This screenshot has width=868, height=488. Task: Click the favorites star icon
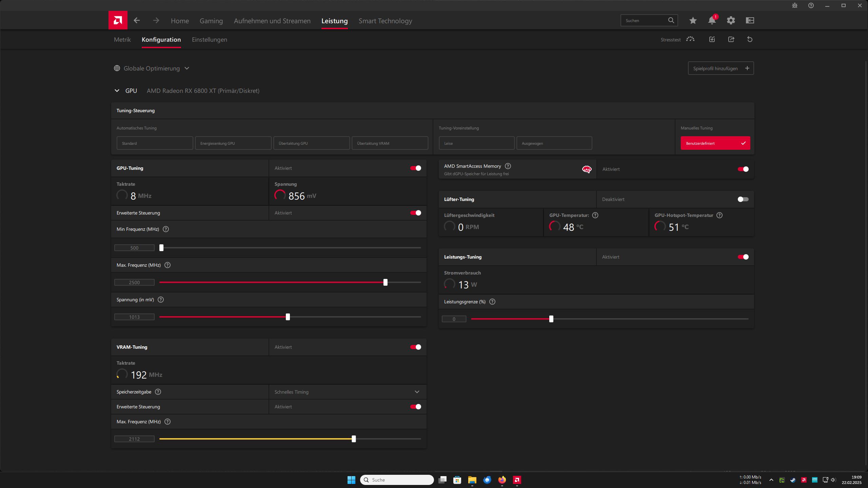point(693,21)
